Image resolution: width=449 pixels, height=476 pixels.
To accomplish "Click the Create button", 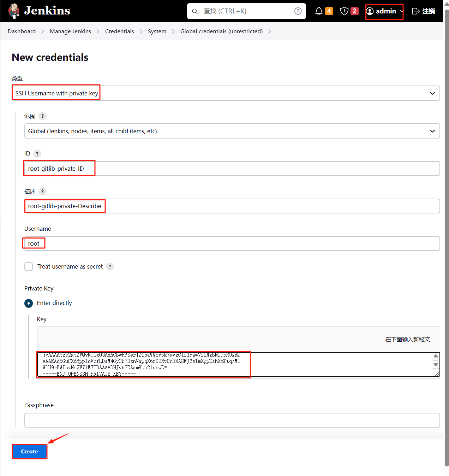I will click(x=29, y=452).
